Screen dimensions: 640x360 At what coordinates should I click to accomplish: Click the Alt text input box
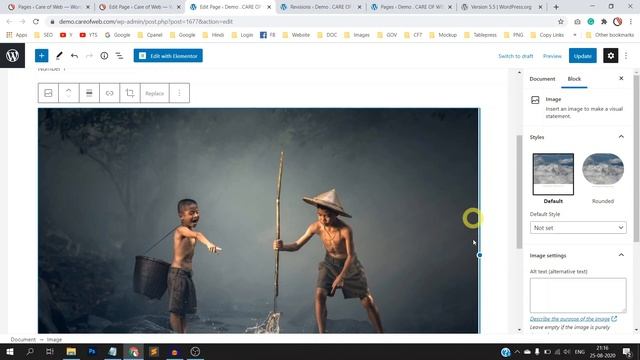[x=578, y=295]
